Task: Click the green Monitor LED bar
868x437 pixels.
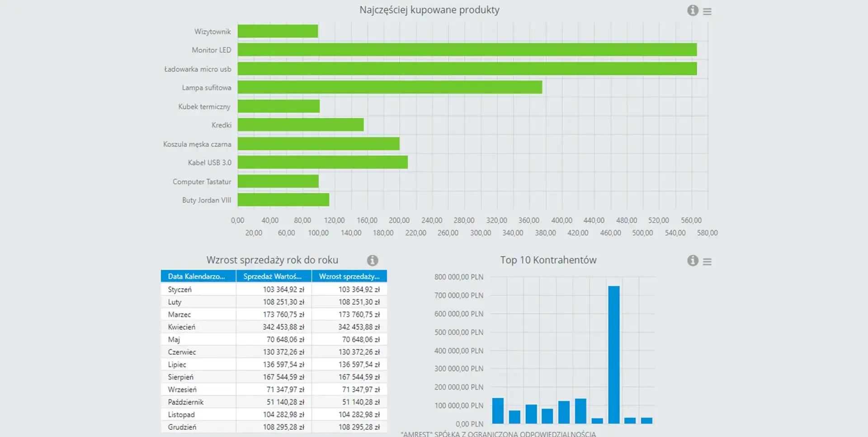Action: tap(467, 50)
